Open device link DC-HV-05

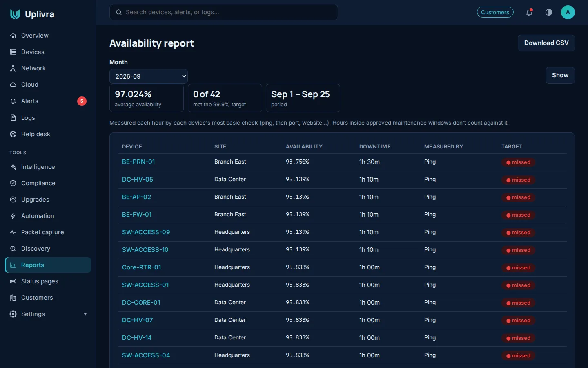pos(138,180)
